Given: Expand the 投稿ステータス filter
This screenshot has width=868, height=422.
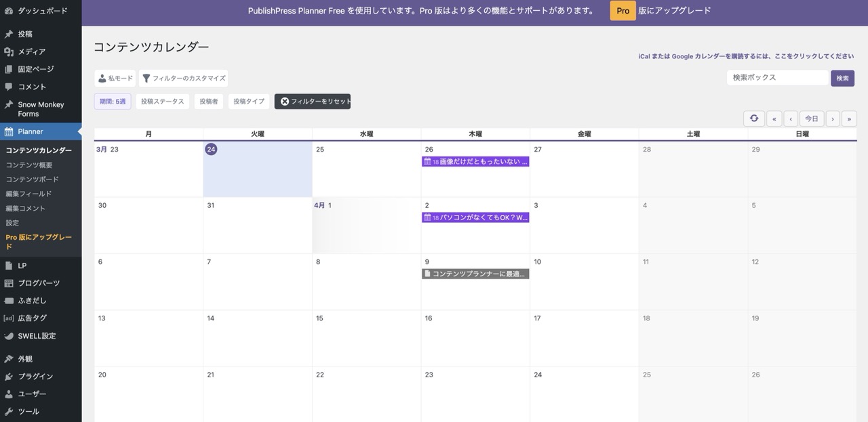Looking at the screenshot, I should 162,102.
